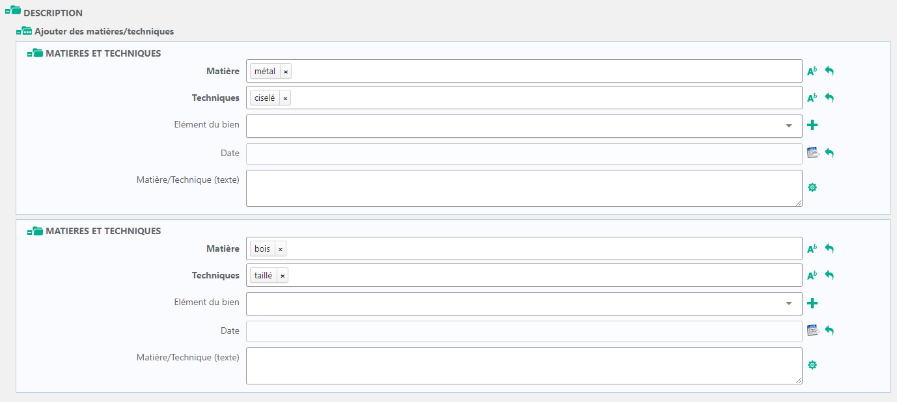Screen dimensions: 897x402
Task: Click the thesaurus icon beside ciselé Techniques field
Action: [813, 98]
